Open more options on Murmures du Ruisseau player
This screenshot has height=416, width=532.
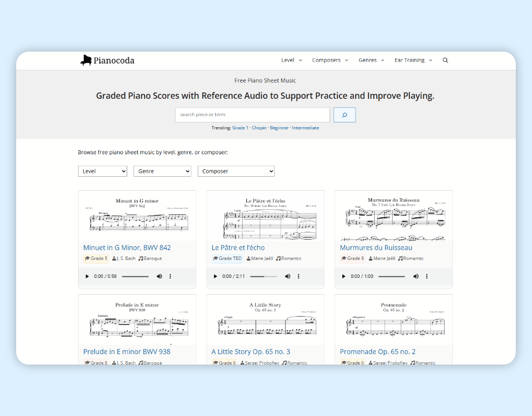(x=427, y=276)
